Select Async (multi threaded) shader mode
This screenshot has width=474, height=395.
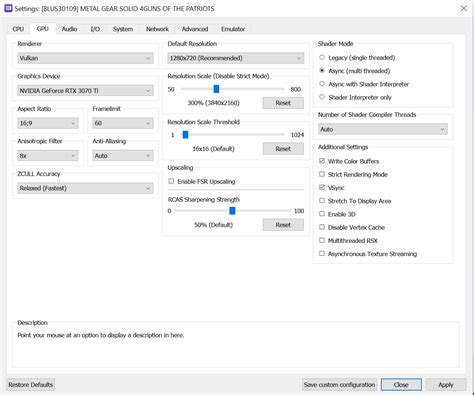click(355, 71)
